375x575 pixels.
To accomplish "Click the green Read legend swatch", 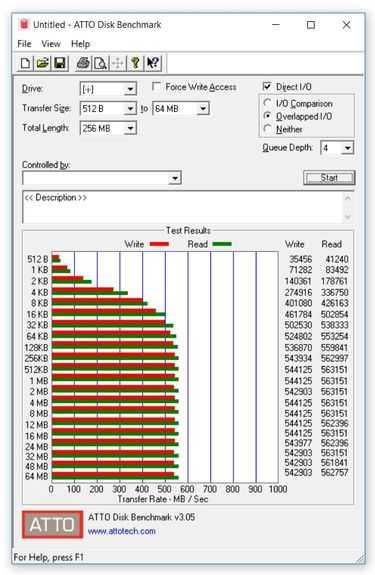I will coord(222,244).
